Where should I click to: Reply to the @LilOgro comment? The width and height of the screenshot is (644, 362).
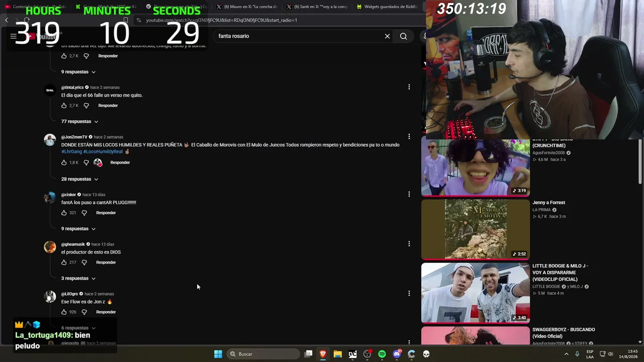tap(106, 312)
